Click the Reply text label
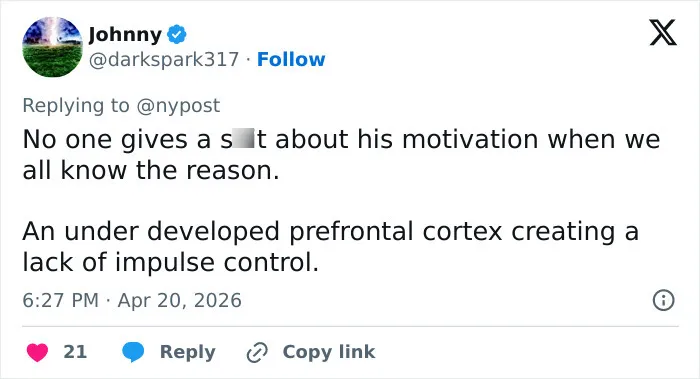 coord(188,352)
